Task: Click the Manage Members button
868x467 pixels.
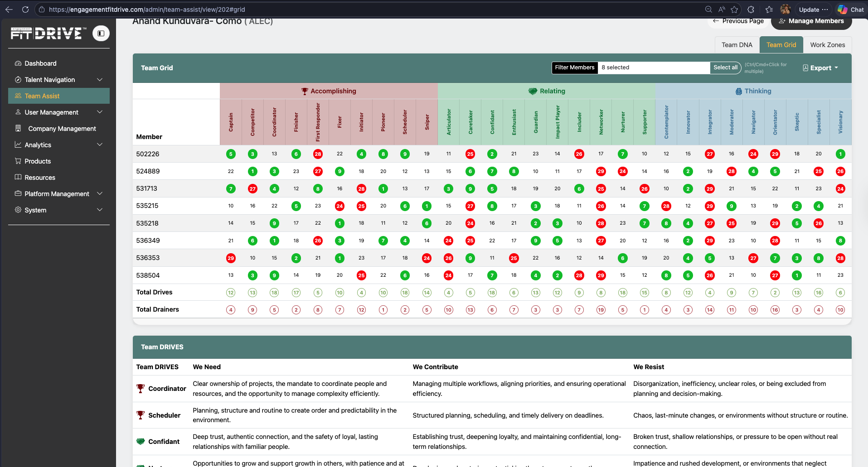Action: [811, 21]
